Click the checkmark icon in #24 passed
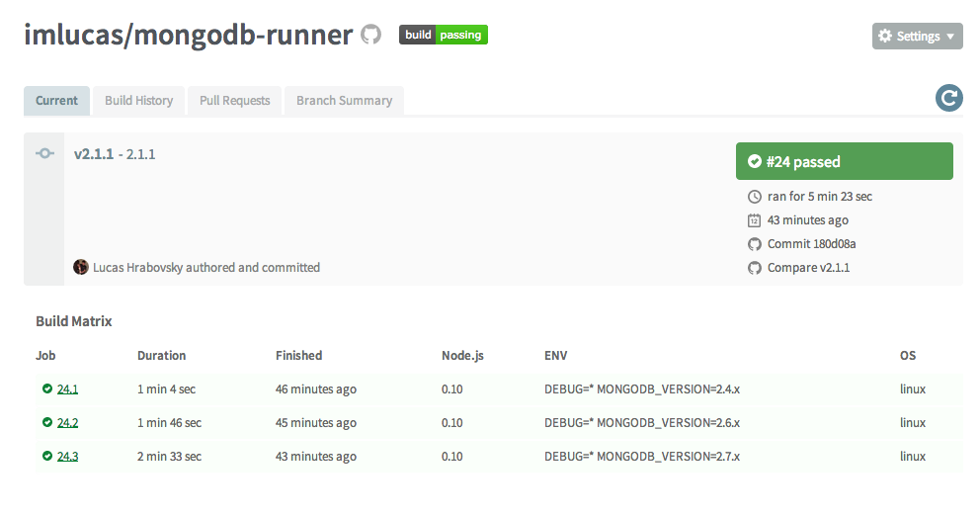This screenshot has width=980, height=517. click(755, 161)
